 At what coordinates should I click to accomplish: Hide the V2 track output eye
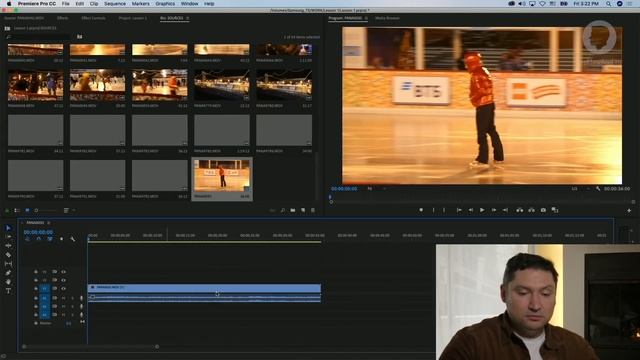[x=63, y=280]
